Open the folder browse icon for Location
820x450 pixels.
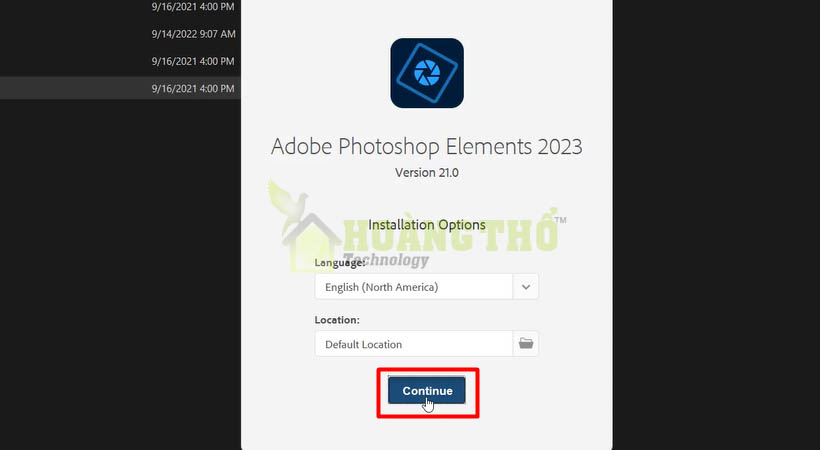(526, 344)
